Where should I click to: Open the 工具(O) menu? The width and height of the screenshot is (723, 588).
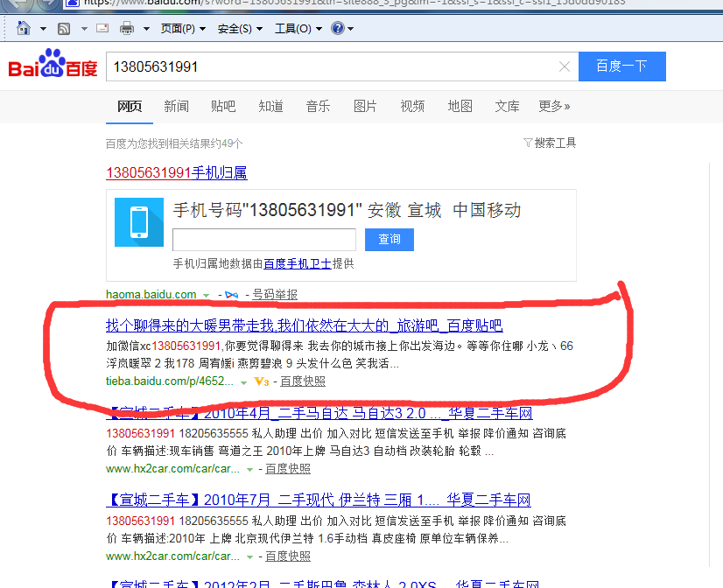pos(298,29)
